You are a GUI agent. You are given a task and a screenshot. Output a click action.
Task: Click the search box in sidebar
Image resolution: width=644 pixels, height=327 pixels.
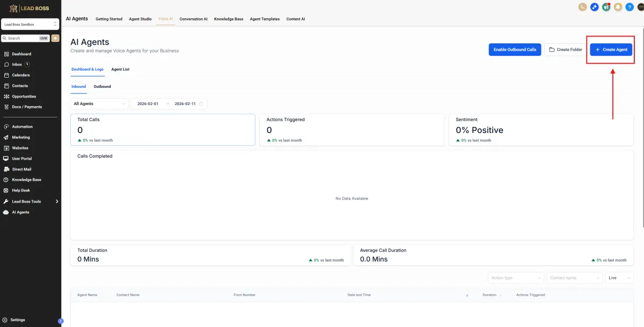pos(26,38)
